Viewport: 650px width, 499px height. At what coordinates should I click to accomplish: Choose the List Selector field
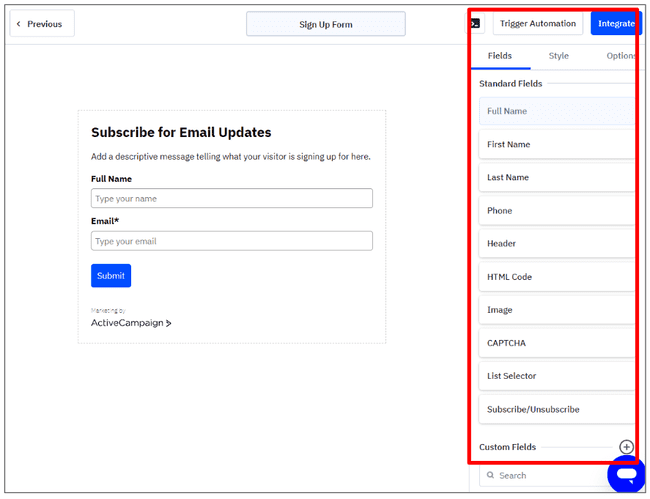[556, 376]
